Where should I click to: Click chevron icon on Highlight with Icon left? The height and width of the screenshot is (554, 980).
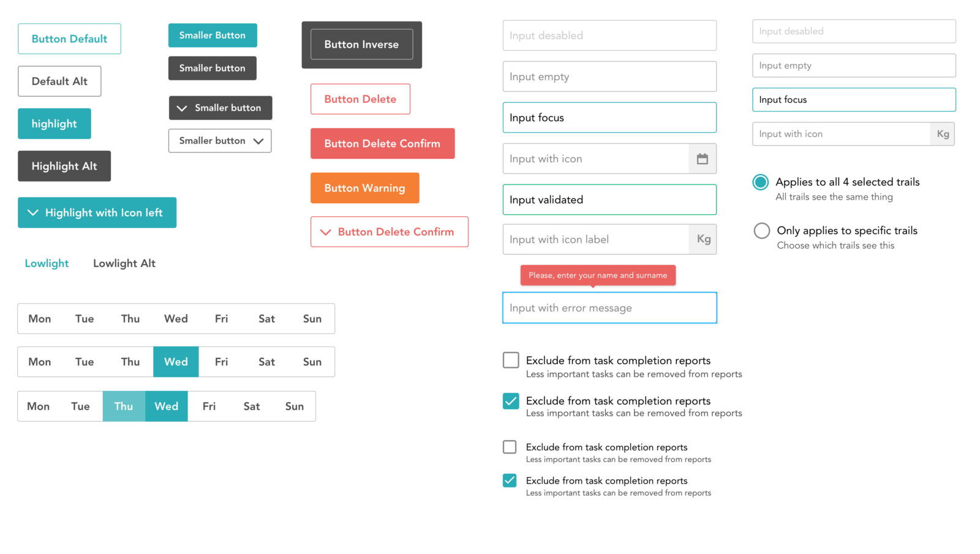coord(33,213)
